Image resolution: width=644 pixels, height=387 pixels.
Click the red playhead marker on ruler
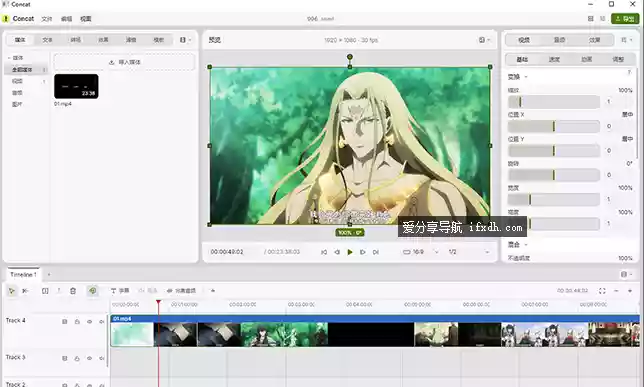[x=158, y=302]
